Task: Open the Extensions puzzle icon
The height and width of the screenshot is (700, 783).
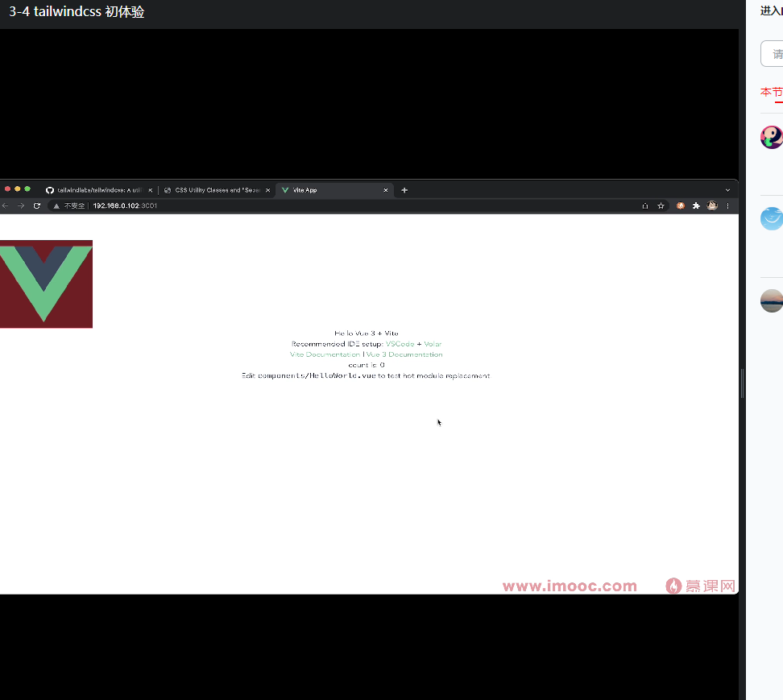Action: click(x=696, y=205)
